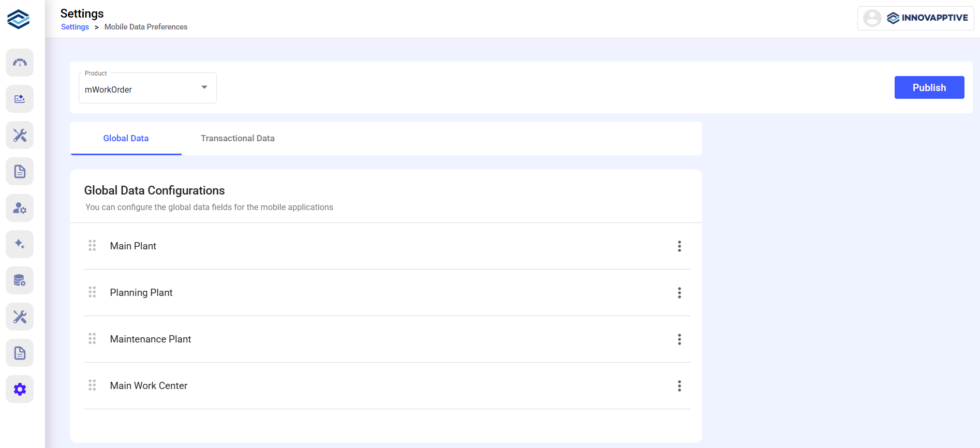This screenshot has height=448, width=980.
Task: Open more options for Main Work Center
Action: [x=679, y=386]
